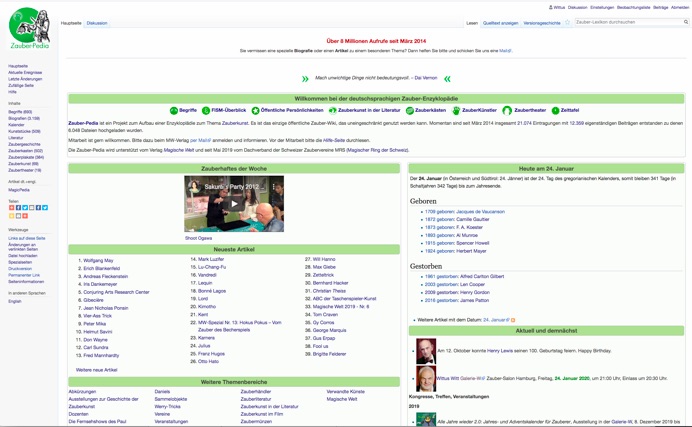Screen dimensions: 692x427
Task: Open article Mark Luzifer
Action: pyautogui.click(x=211, y=259)
